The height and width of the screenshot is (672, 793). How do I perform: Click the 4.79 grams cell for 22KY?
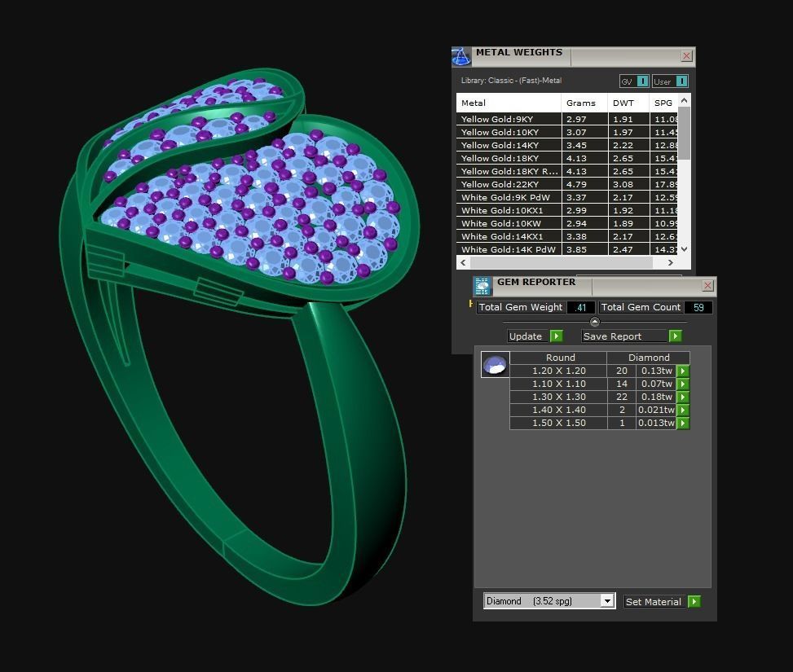[x=584, y=185]
